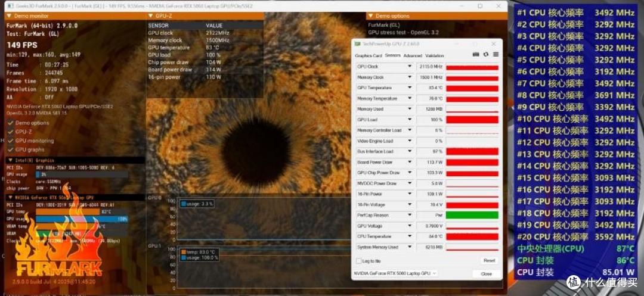Viewport: 644px width, 296px height.
Task: Click the #1 CPU 核心频率 3492 MHz row
Action: tap(575, 13)
